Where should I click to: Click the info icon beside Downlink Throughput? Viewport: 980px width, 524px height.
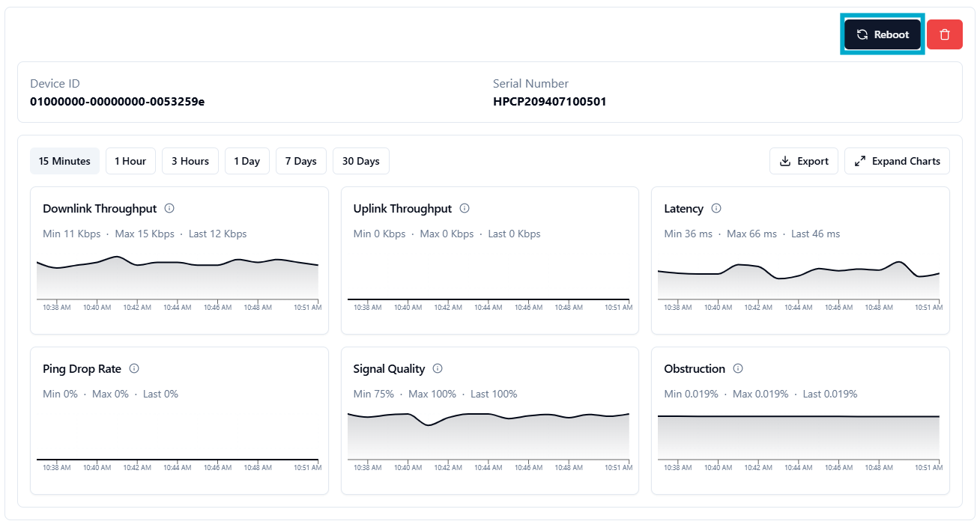point(169,208)
